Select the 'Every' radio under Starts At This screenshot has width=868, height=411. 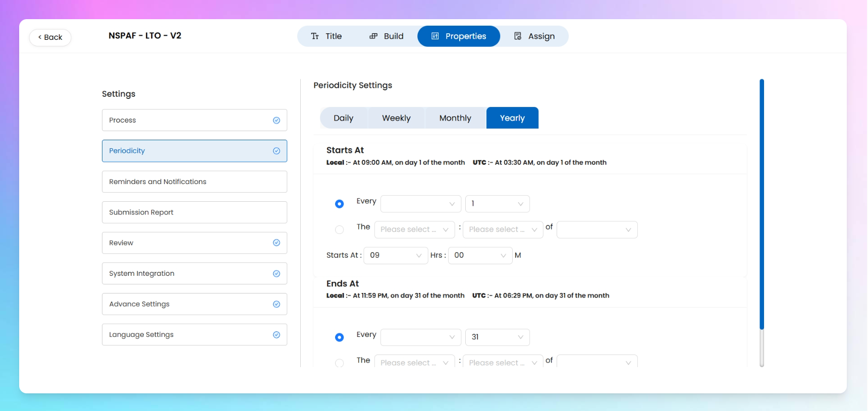point(340,204)
